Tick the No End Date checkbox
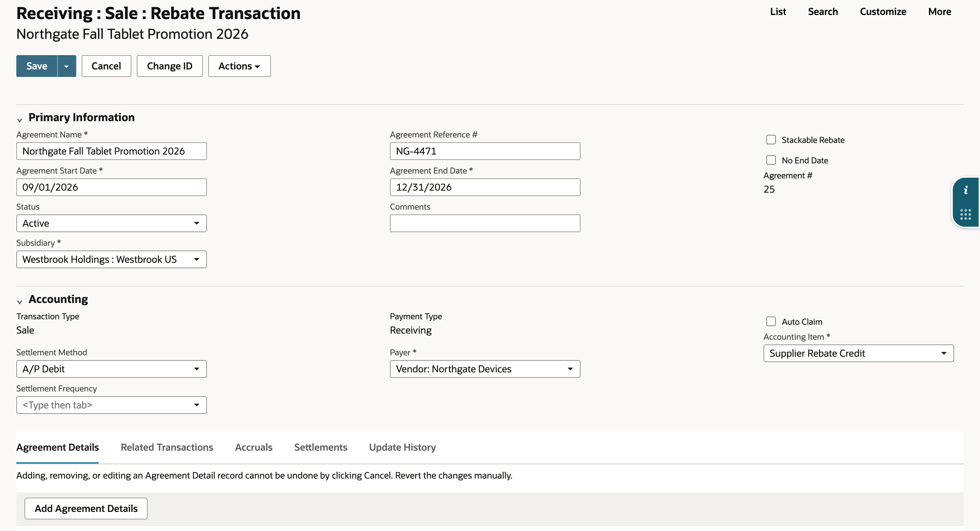Screen dimensions: 980x531 click(x=771, y=160)
